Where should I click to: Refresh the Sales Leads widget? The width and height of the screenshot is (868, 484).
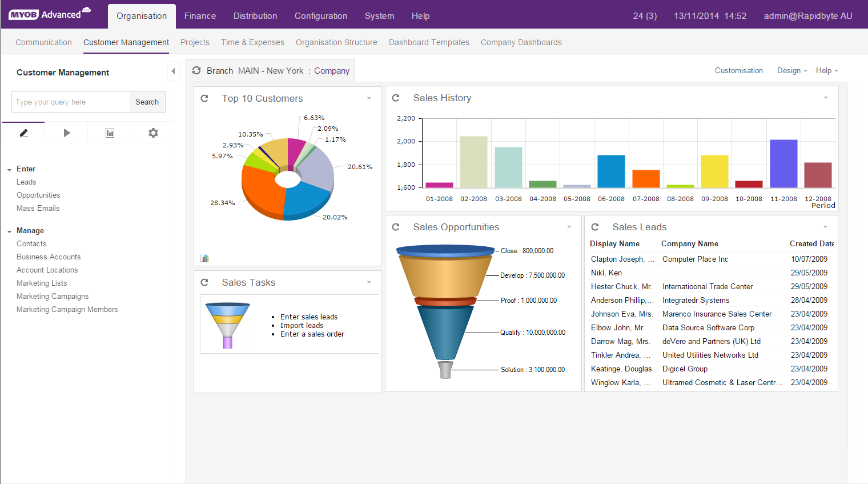pyautogui.click(x=595, y=227)
